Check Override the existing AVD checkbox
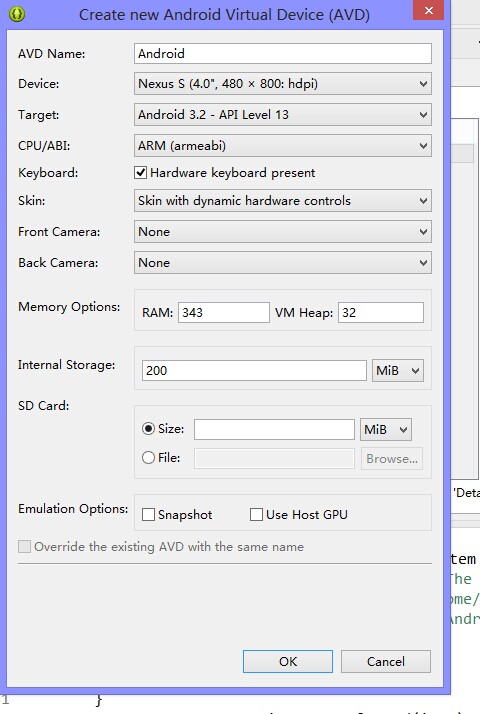 24,546
